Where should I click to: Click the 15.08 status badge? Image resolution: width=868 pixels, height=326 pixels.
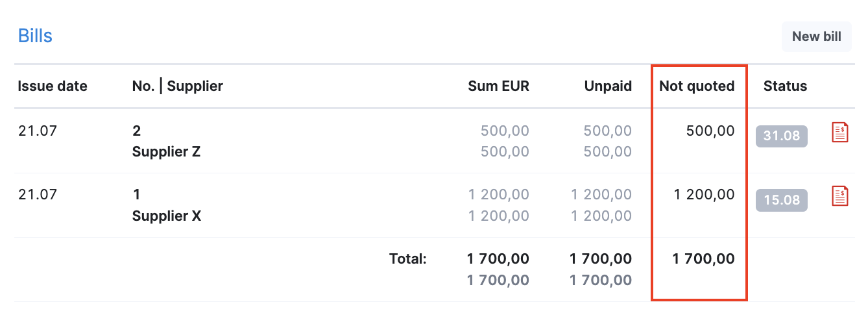pos(781,200)
